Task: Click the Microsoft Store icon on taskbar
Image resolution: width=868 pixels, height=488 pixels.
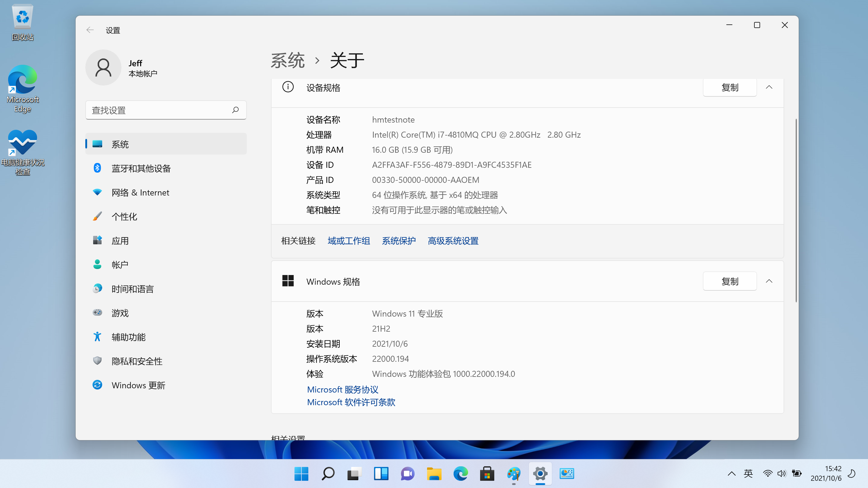Action: 488,473
